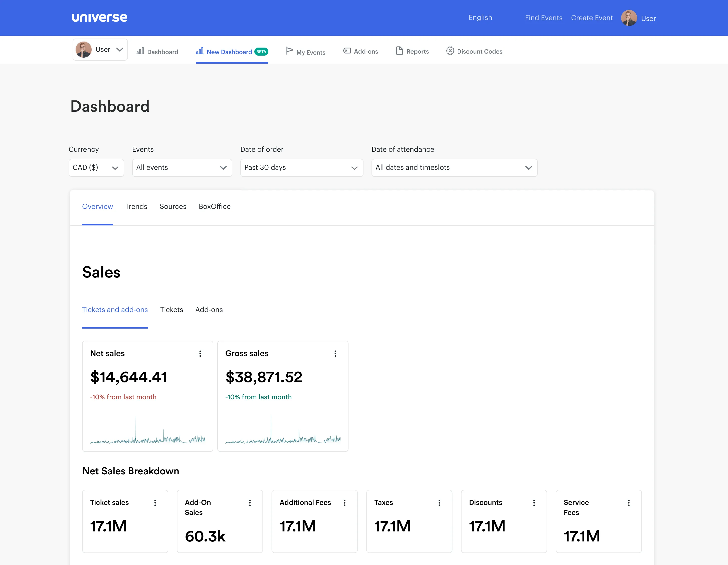Open Gross sales three-dot menu

coord(335,354)
